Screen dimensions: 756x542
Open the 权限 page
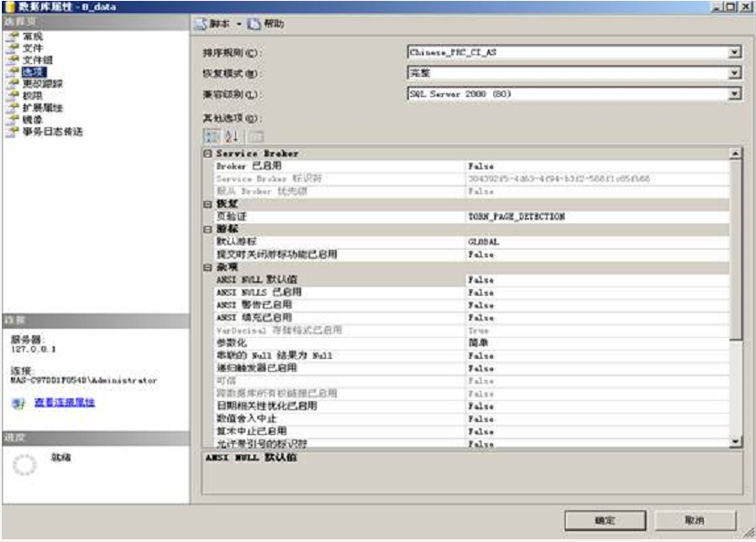tap(32, 95)
